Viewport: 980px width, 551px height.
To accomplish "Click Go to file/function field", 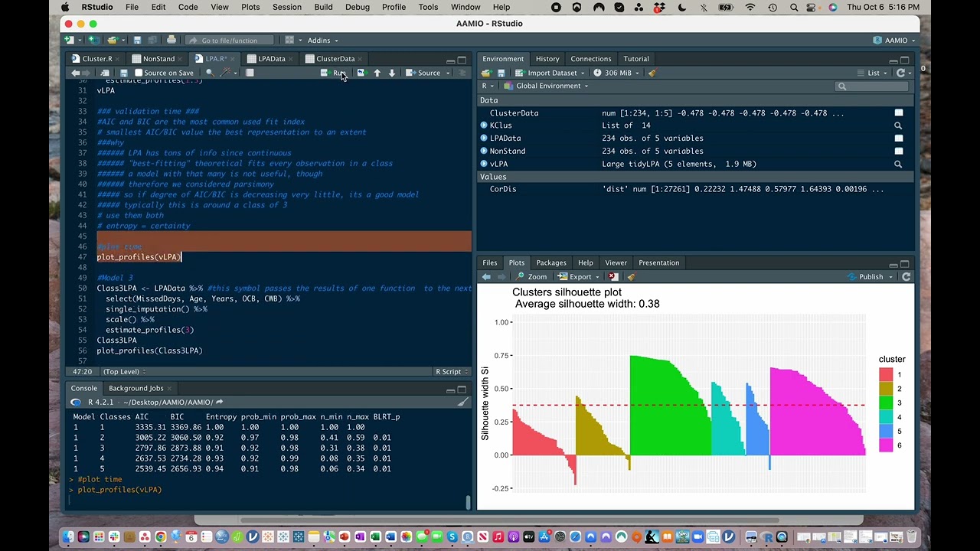I will point(229,40).
